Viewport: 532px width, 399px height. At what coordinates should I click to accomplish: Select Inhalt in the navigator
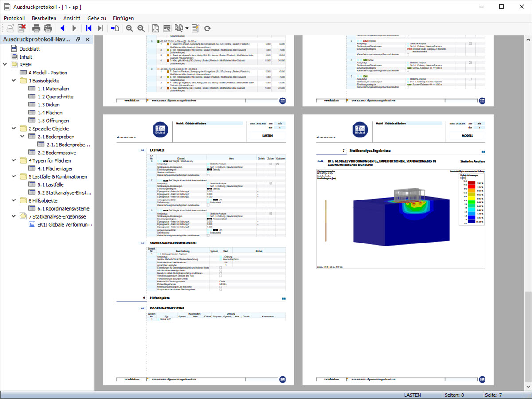click(x=26, y=57)
